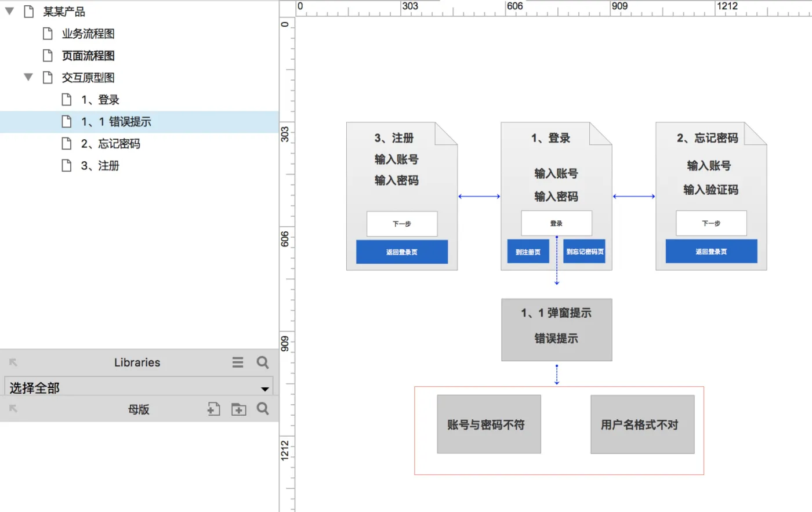The image size is (812, 512).
Task: Select the 2、忘记密码 card title text
Action: tap(708, 138)
